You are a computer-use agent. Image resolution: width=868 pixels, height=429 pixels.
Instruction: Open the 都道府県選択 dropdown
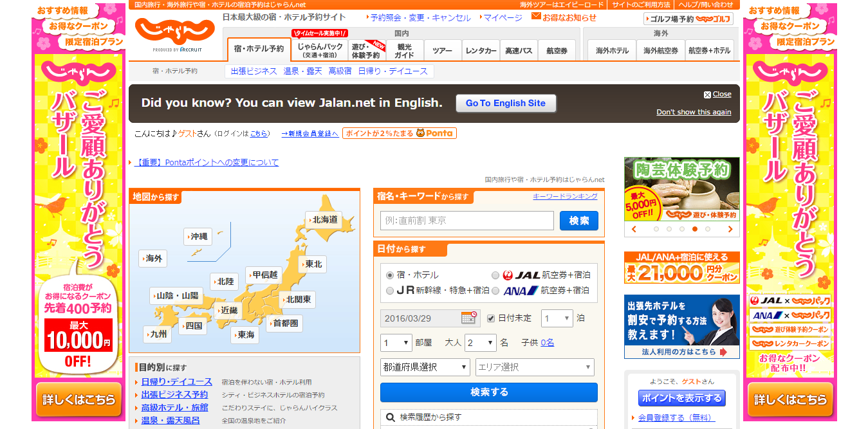(425, 367)
